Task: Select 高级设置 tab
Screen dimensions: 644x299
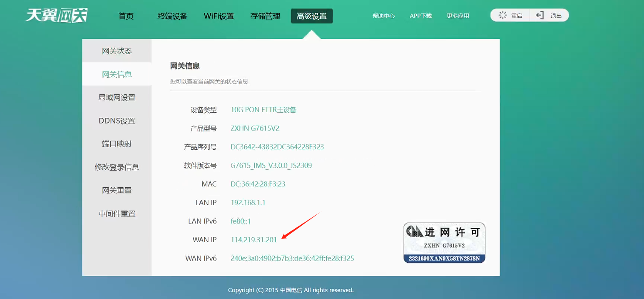Action: pos(312,16)
